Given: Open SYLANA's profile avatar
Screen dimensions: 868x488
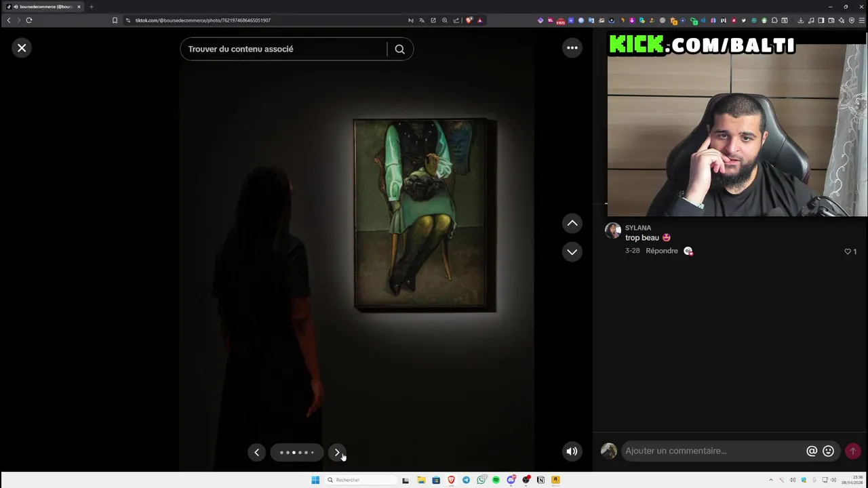Looking at the screenshot, I should pos(613,231).
